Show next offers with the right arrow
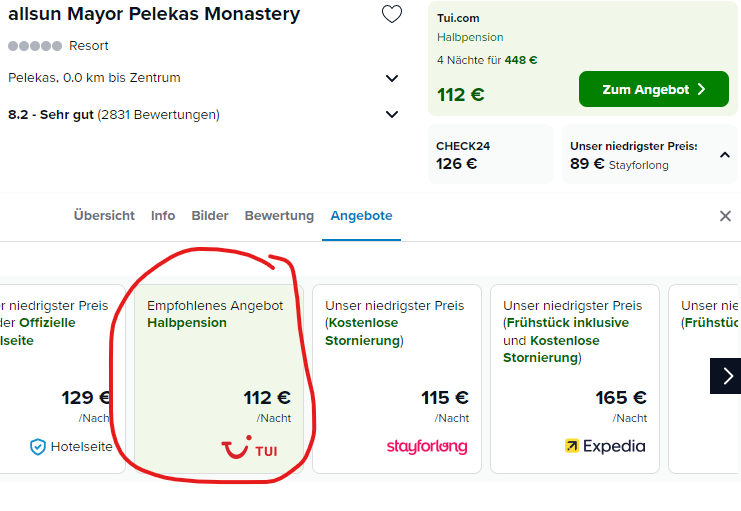Image resolution: width=741 pixels, height=511 pixels. [x=726, y=376]
